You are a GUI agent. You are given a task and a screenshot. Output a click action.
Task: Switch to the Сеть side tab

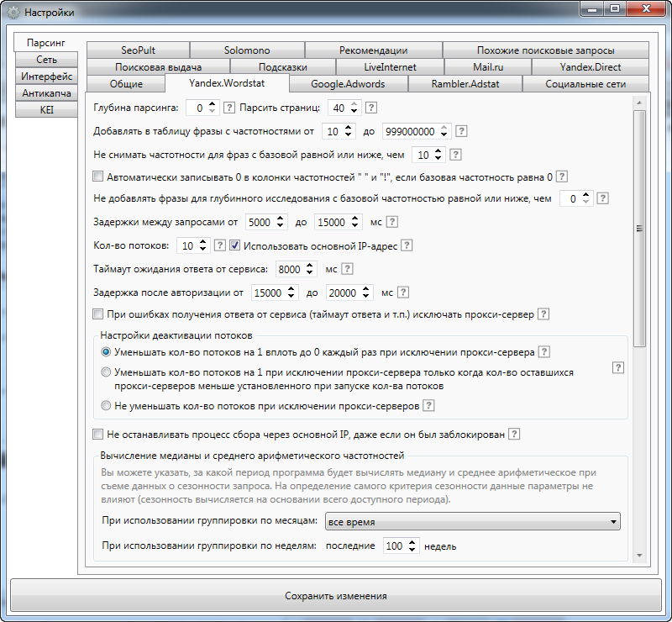point(46,60)
